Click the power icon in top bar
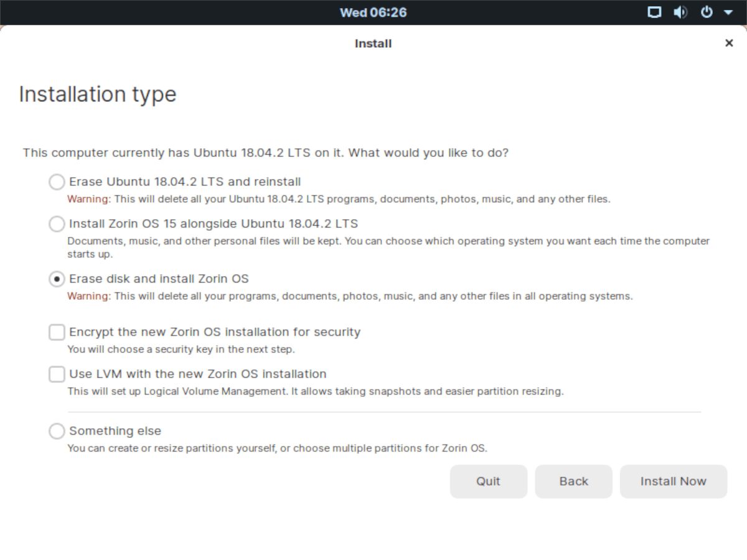The image size is (747, 560). click(707, 12)
